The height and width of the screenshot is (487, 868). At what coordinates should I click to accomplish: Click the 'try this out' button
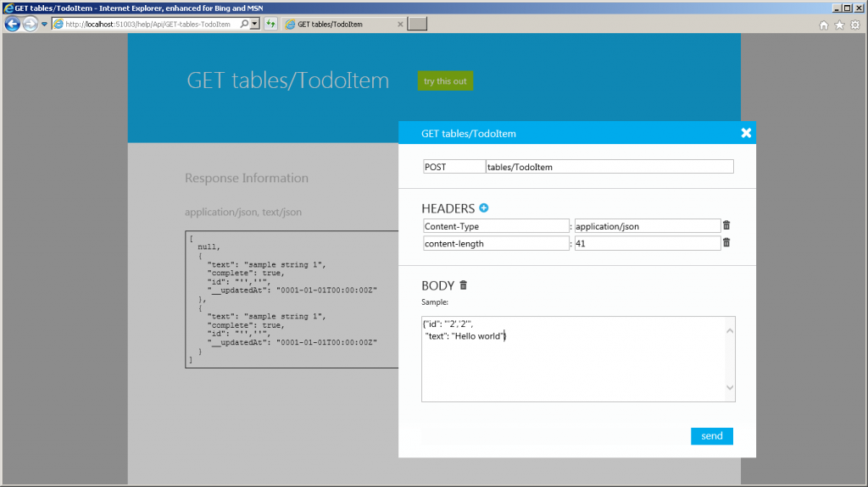[x=445, y=81]
